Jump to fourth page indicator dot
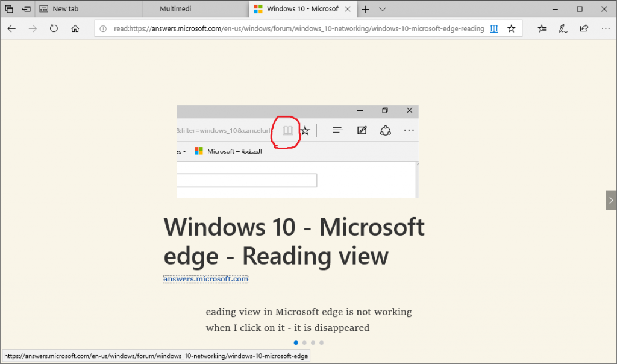 [322, 343]
